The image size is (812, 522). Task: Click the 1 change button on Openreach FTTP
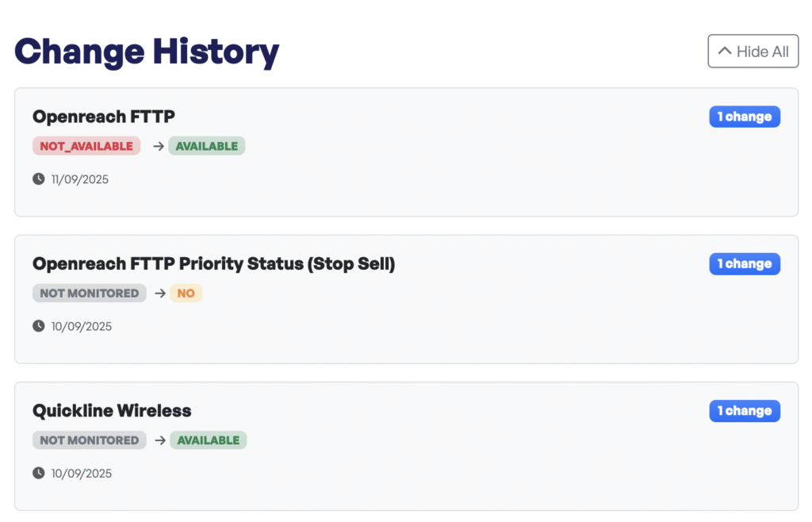[744, 116]
